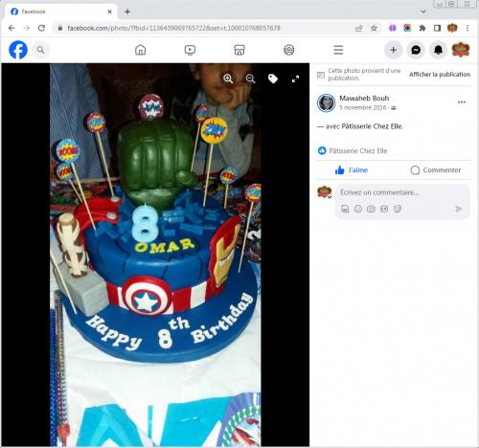Open Marketplace store icon
Screen dimensions: 479x448
coord(239,50)
